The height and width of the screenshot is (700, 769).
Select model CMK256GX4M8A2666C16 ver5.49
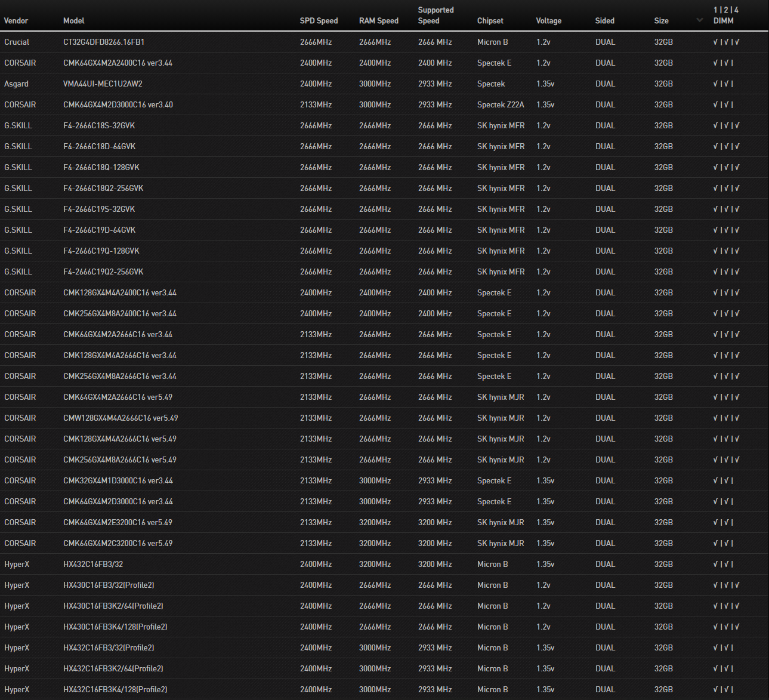pos(120,460)
